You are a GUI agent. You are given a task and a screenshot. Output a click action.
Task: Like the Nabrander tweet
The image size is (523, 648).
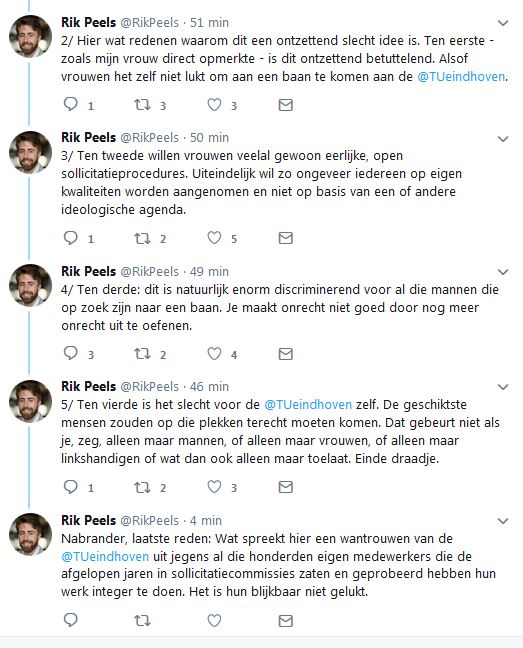click(214, 620)
